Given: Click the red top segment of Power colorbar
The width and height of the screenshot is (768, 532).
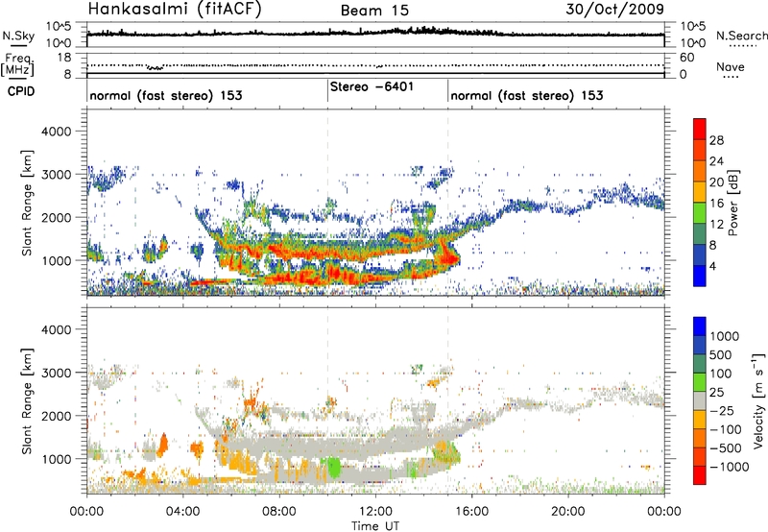Looking at the screenshot, I should (x=700, y=129).
